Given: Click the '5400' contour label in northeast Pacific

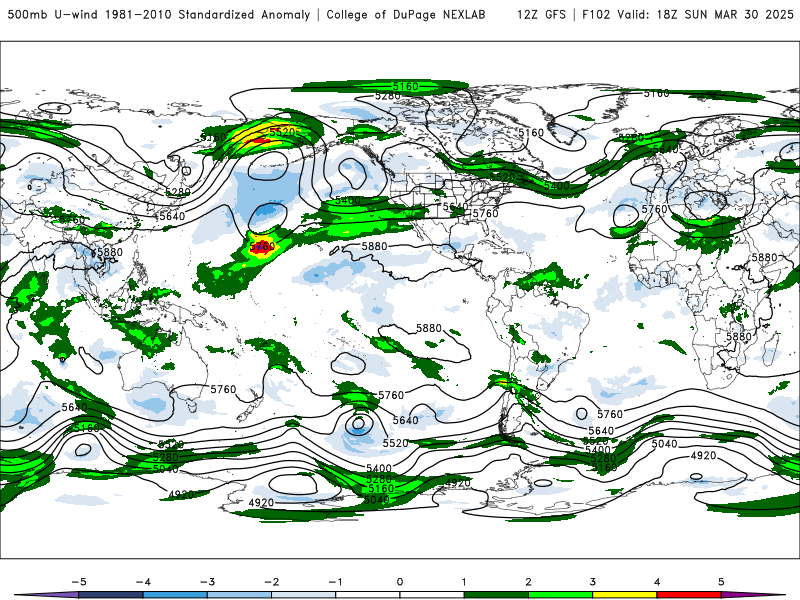Looking at the screenshot, I should tap(348, 201).
